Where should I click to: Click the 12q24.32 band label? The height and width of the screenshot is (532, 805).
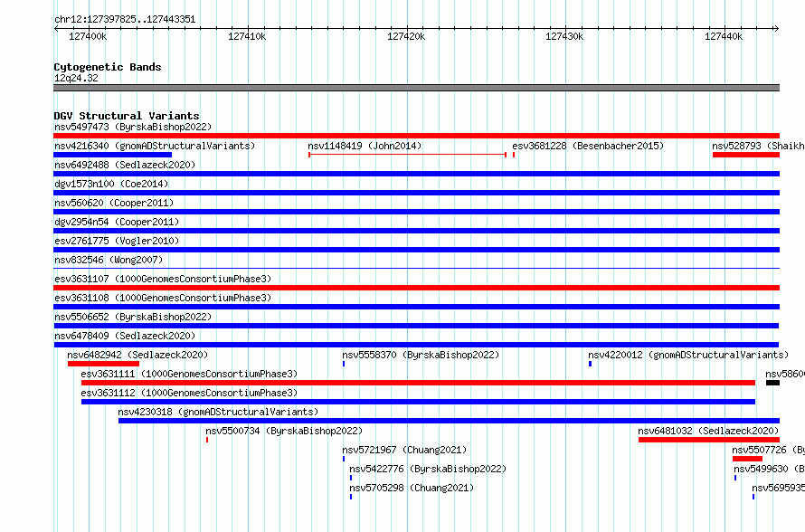point(76,79)
